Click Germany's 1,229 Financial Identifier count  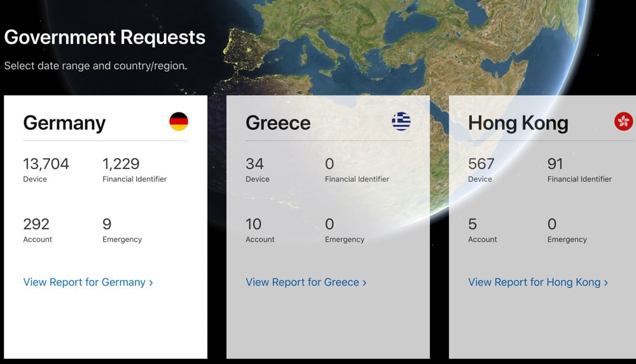(x=121, y=164)
